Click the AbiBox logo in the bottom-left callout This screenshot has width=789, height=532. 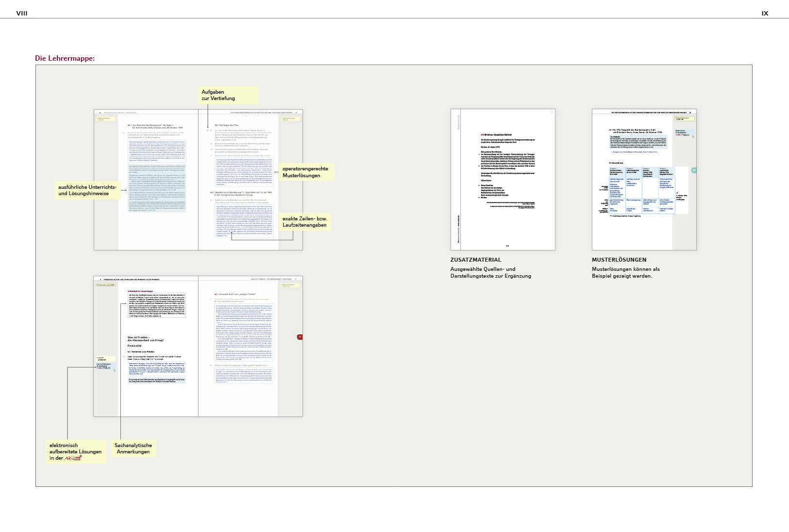click(x=73, y=458)
